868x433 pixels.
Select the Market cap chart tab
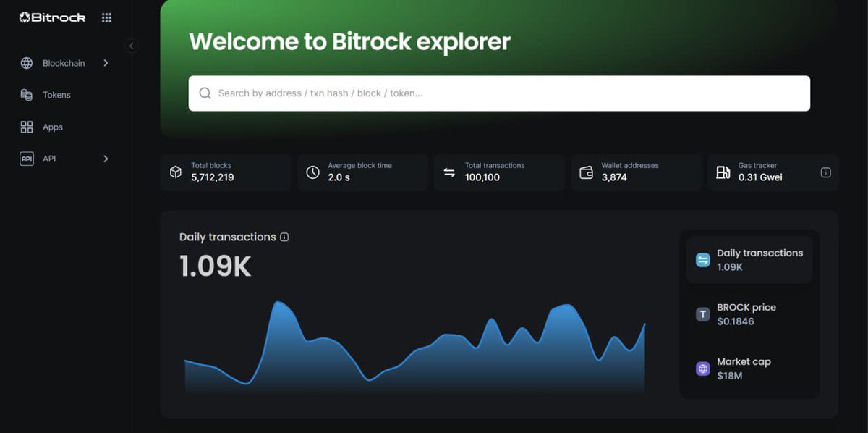749,369
